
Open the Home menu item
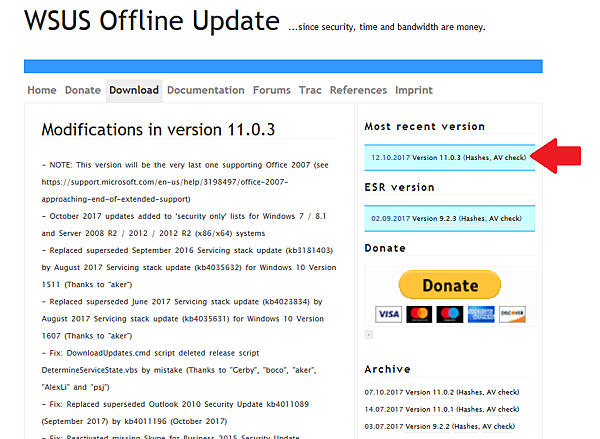point(42,90)
